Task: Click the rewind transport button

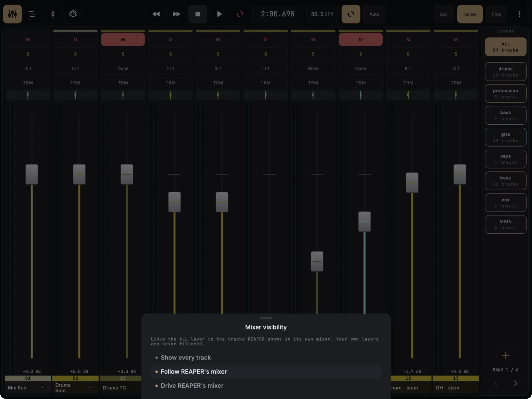Action: coord(156,14)
